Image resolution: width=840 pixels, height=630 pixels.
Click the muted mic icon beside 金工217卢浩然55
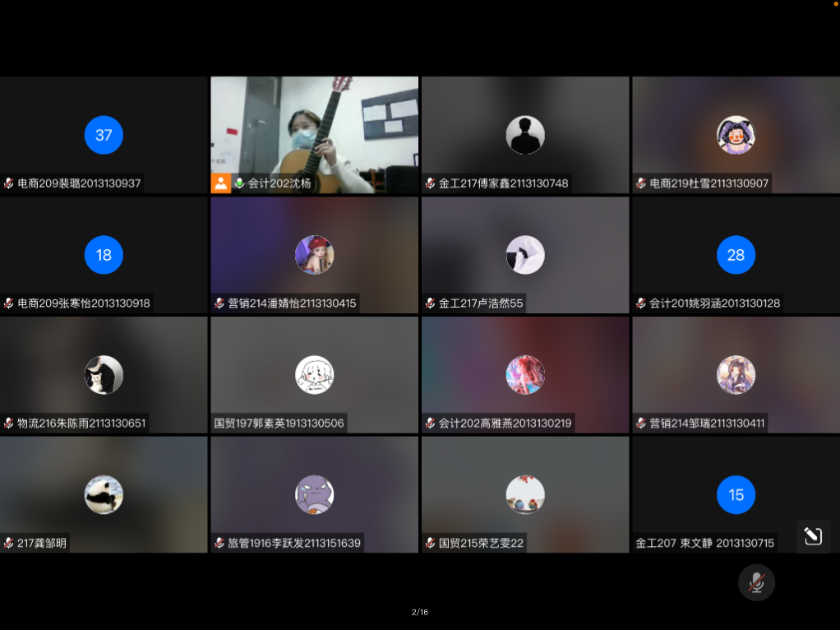point(430,303)
